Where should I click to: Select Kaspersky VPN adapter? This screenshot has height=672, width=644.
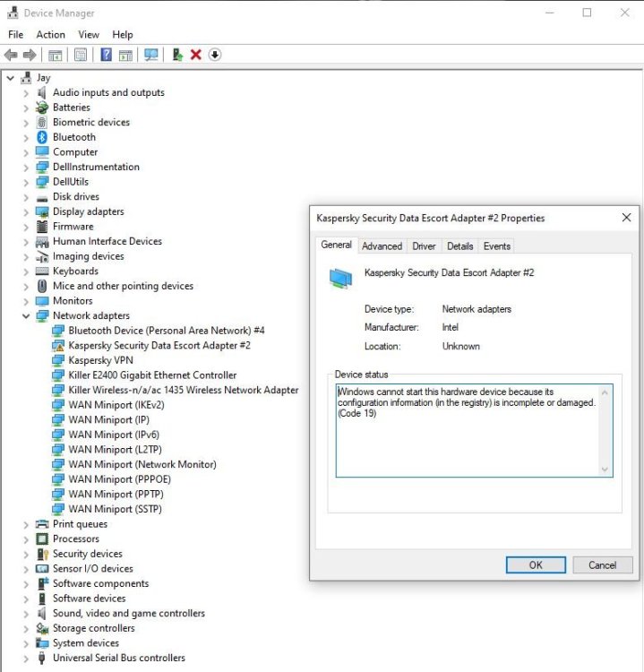[100, 360]
